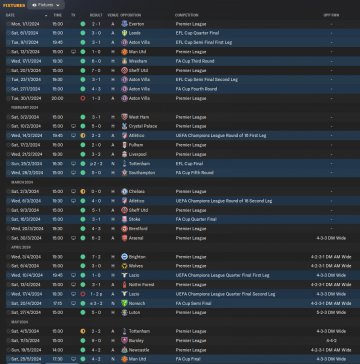360x364 pixels.
Task: Sort by the Result column header
Action: coord(96,15)
